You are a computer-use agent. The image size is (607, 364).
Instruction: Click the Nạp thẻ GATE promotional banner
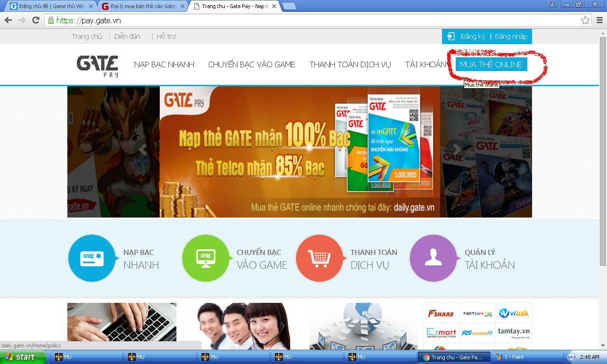(x=300, y=152)
